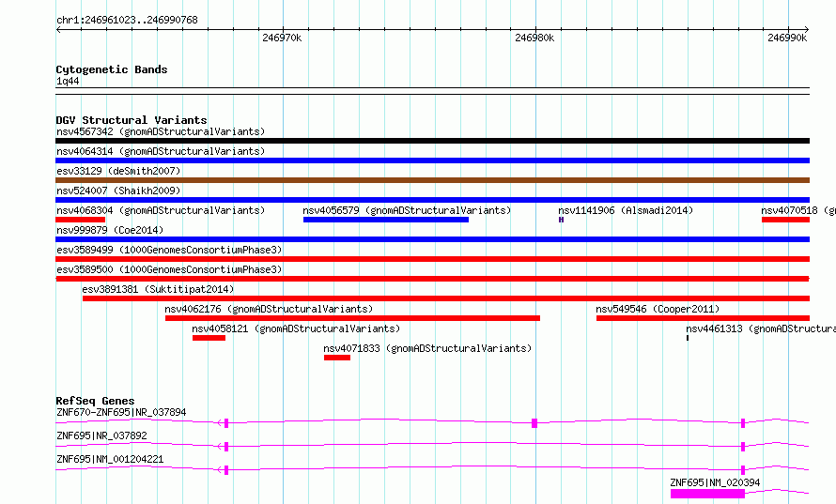
Task: Click the blue bar under nsv4056579
Action: click(386, 220)
